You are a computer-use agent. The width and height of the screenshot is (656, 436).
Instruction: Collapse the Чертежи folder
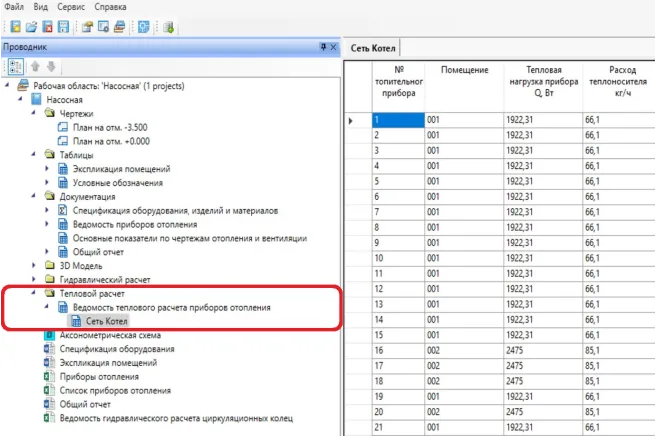click(33, 114)
